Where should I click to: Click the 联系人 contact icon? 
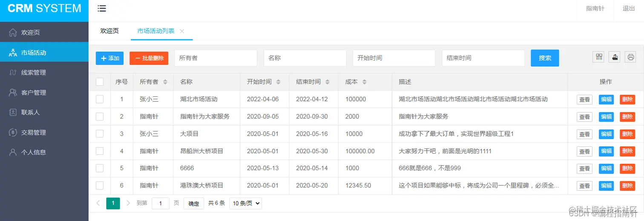pos(13,112)
